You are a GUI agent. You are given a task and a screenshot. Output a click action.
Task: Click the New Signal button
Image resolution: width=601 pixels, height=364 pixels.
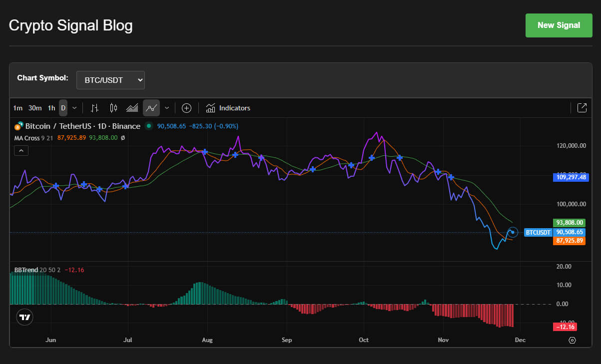559,25
